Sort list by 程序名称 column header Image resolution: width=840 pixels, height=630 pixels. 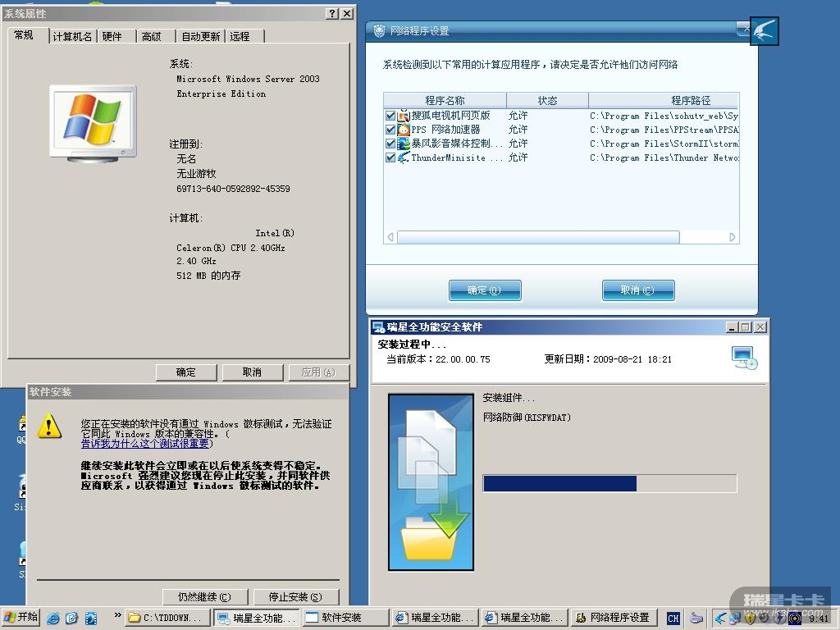tap(445, 101)
